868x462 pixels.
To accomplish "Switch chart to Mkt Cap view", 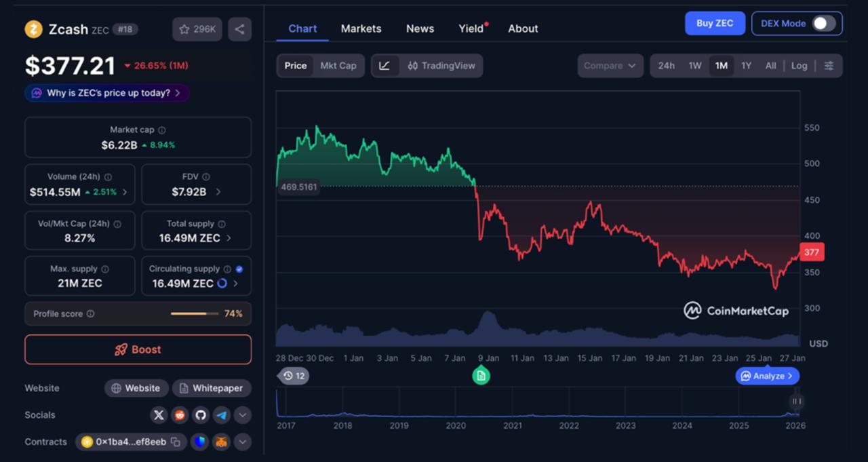I will click(x=338, y=66).
